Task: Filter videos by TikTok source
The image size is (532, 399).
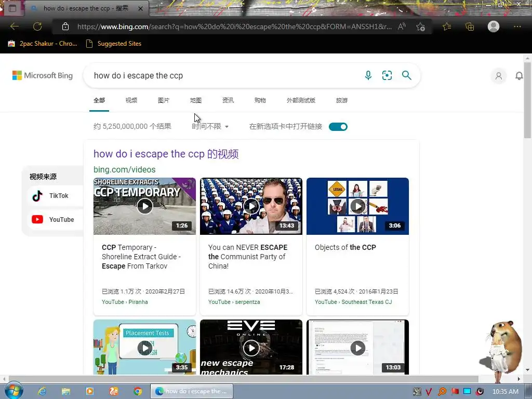Action: (x=55, y=196)
